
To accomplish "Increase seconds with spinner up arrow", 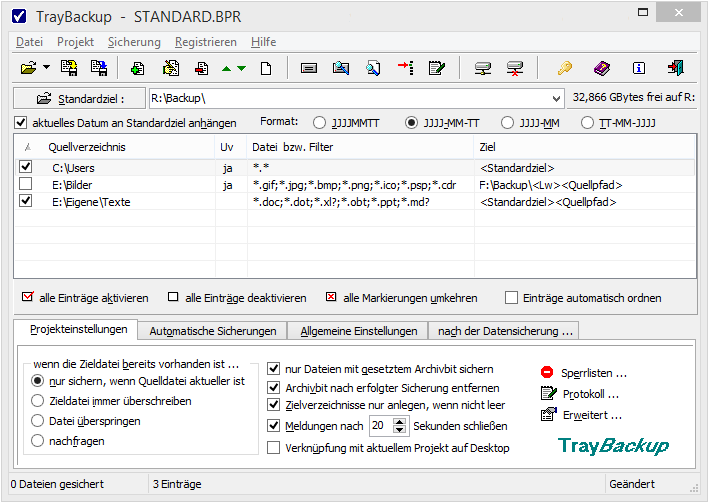I will [400, 421].
